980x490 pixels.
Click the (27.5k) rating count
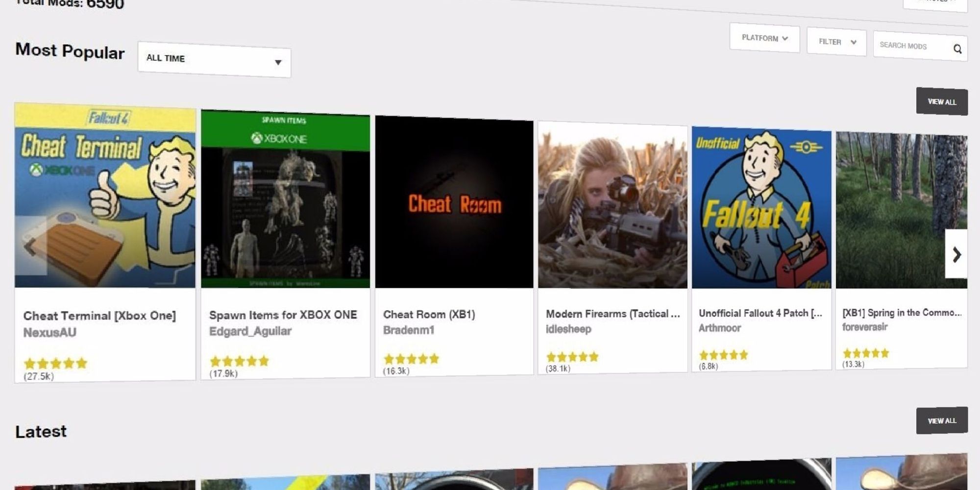[39, 376]
